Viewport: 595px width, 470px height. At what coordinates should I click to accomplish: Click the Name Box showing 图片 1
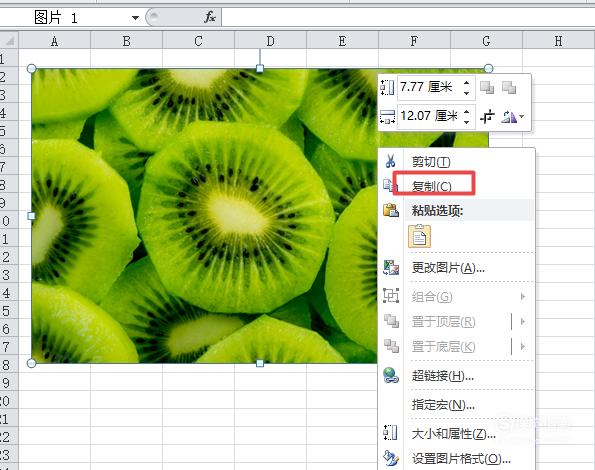[x=70, y=17]
